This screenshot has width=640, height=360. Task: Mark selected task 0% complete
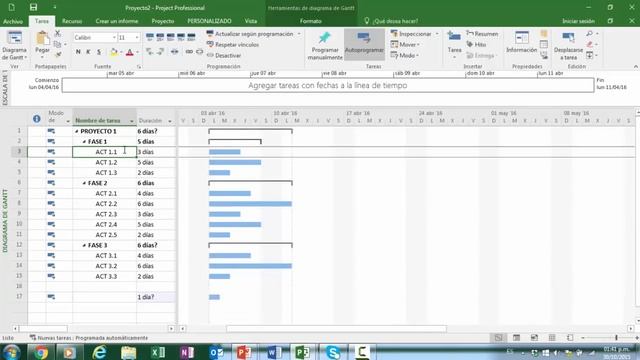pos(150,38)
